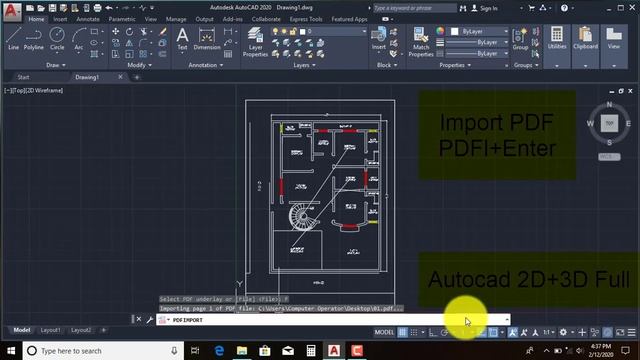Expand the Draw panel
The height and width of the screenshot is (360, 640).
(x=56, y=65)
